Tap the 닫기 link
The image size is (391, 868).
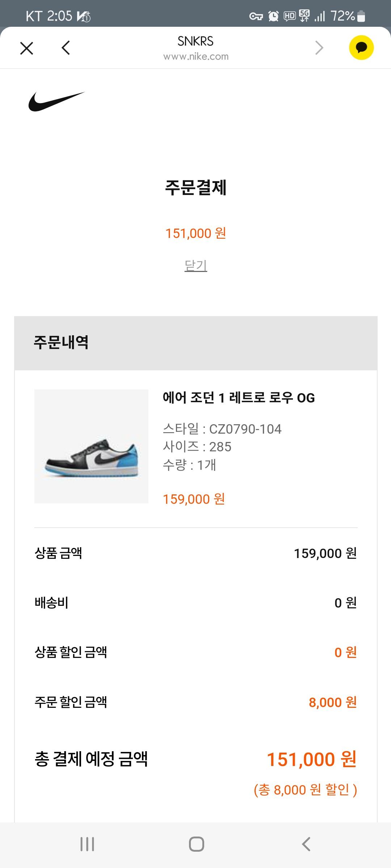click(x=195, y=266)
